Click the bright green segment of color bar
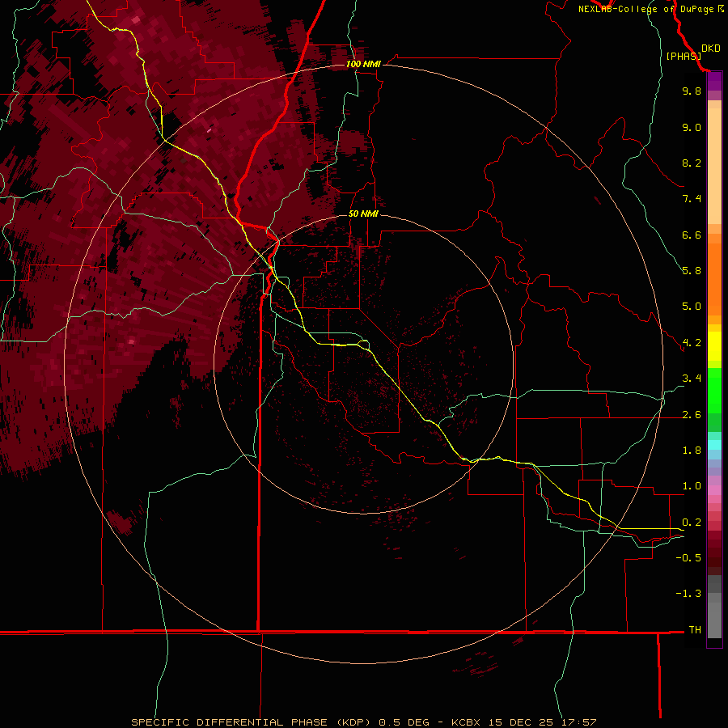The image size is (728, 728). coord(714,390)
